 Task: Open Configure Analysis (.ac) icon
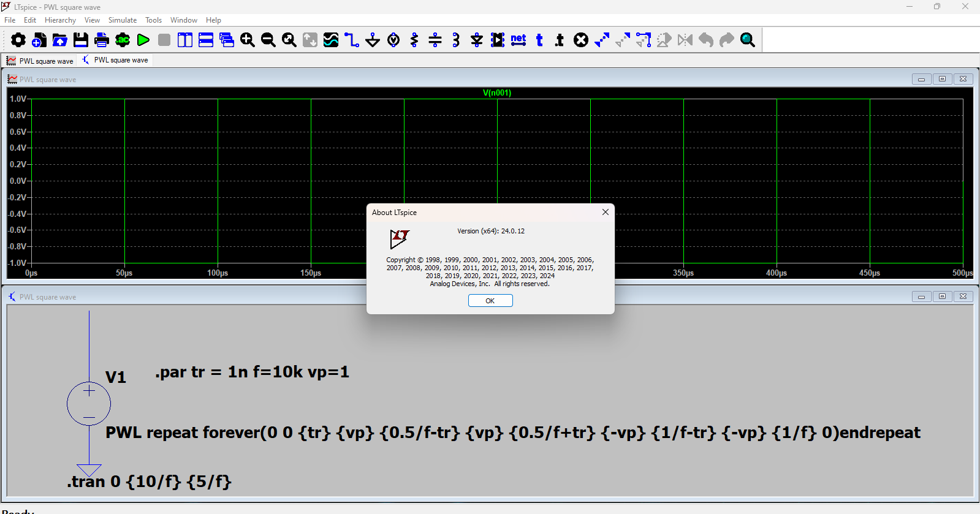123,40
